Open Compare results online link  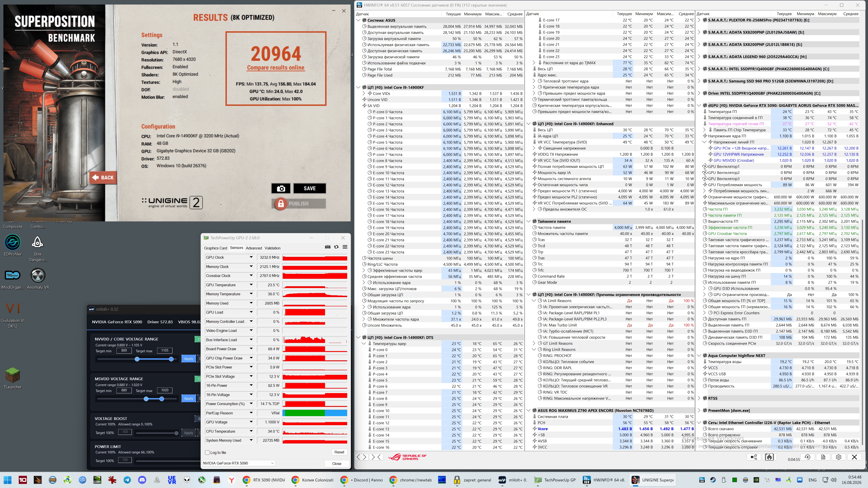[276, 67]
